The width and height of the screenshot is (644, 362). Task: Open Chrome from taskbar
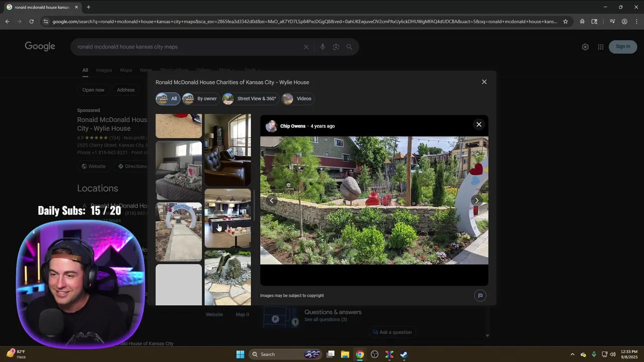pos(360,354)
